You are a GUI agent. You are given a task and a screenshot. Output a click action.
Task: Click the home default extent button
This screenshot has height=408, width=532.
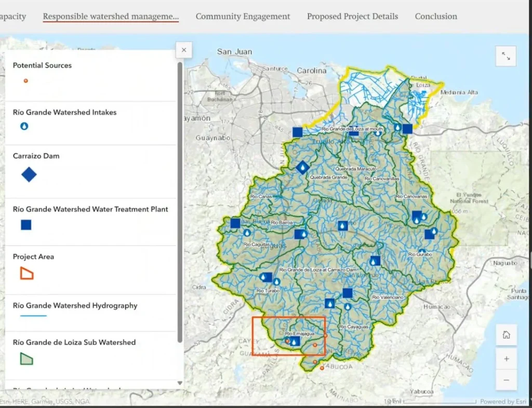pos(506,335)
